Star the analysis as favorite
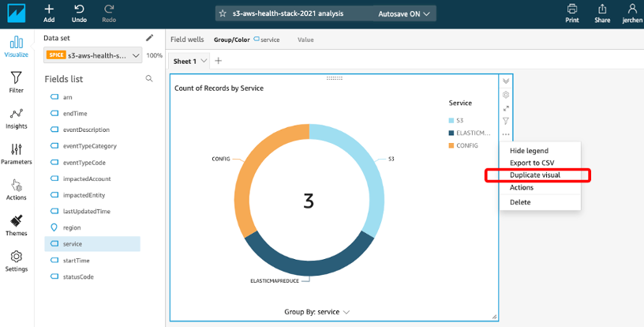 [223, 13]
